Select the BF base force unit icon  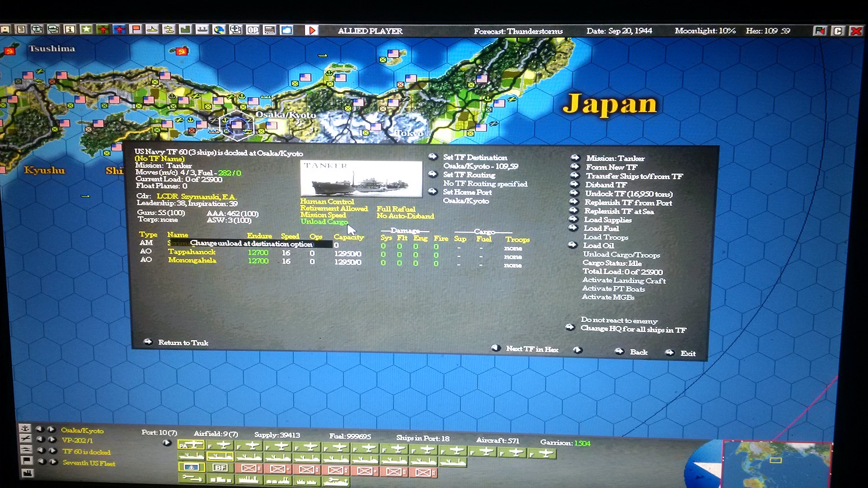[x=220, y=468]
